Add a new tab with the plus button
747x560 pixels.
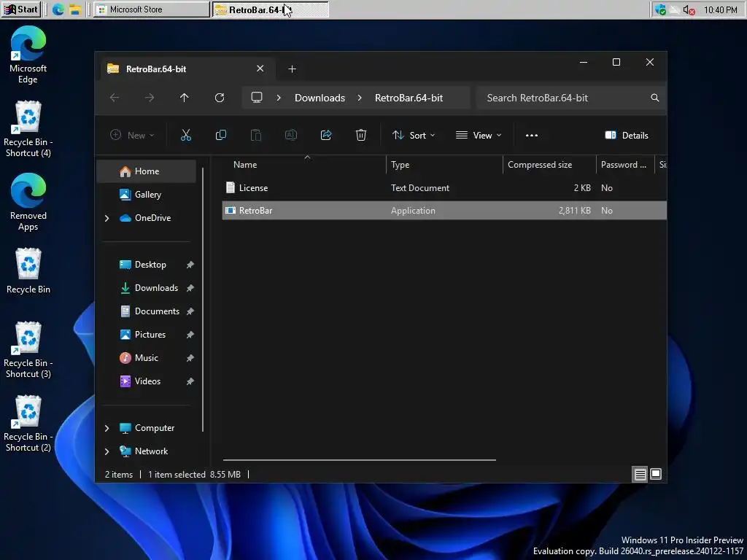click(x=292, y=69)
